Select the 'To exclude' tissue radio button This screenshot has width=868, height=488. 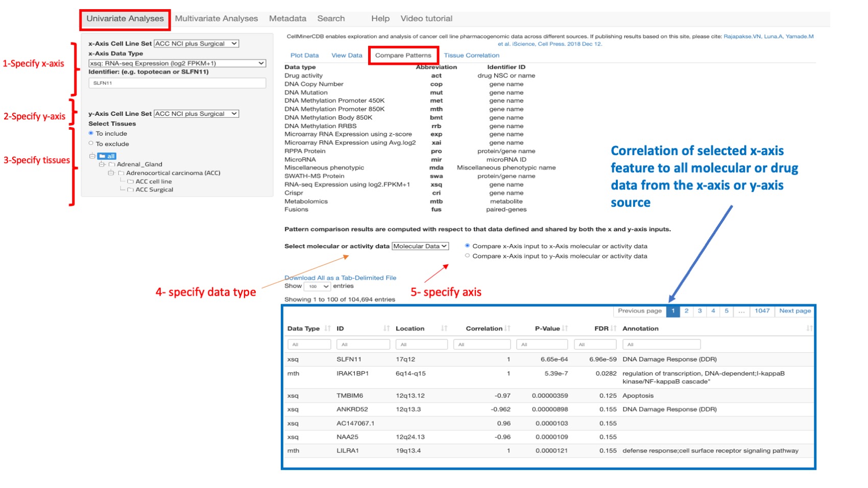pyautogui.click(x=91, y=143)
